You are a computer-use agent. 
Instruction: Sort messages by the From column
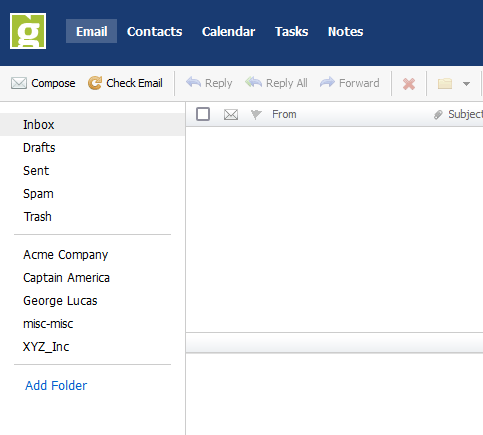point(284,114)
